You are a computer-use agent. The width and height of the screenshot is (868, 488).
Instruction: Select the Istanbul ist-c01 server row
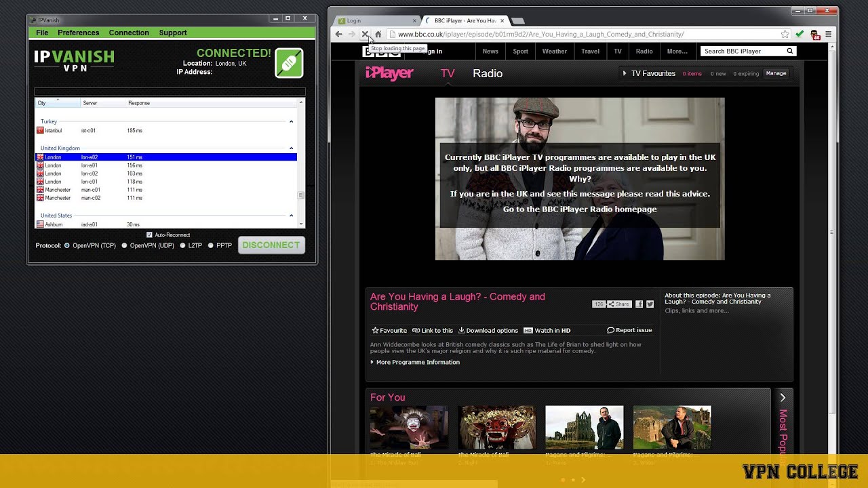166,130
